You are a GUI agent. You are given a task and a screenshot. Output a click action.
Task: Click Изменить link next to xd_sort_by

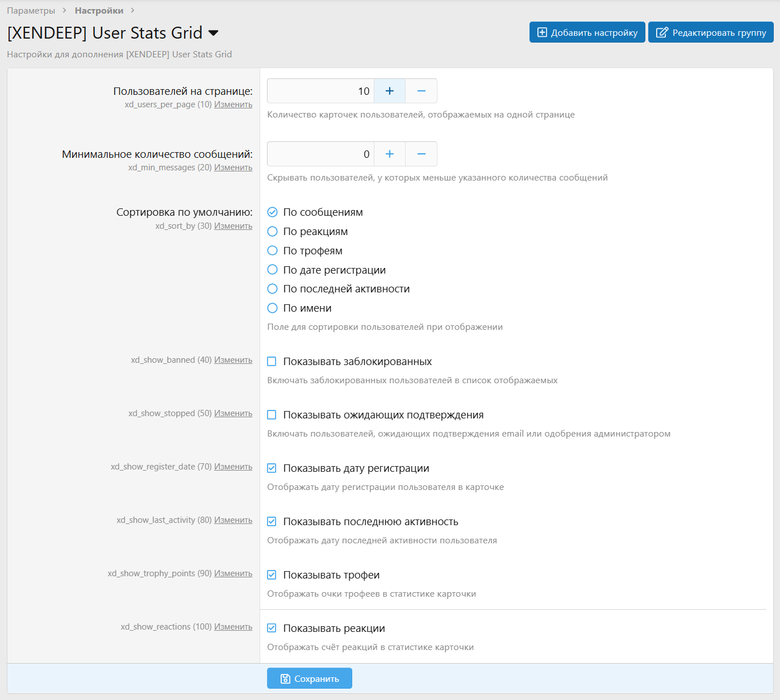[233, 226]
